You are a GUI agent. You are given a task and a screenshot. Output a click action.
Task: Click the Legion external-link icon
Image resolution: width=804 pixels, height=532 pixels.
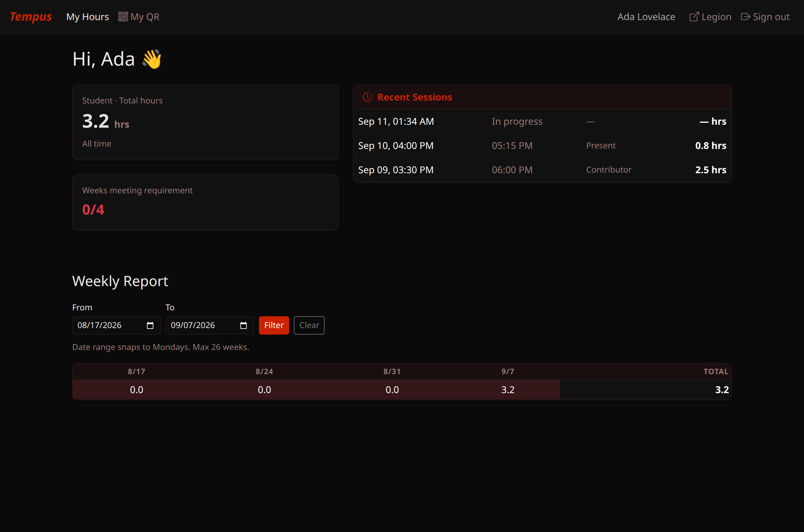pos(694,17)
